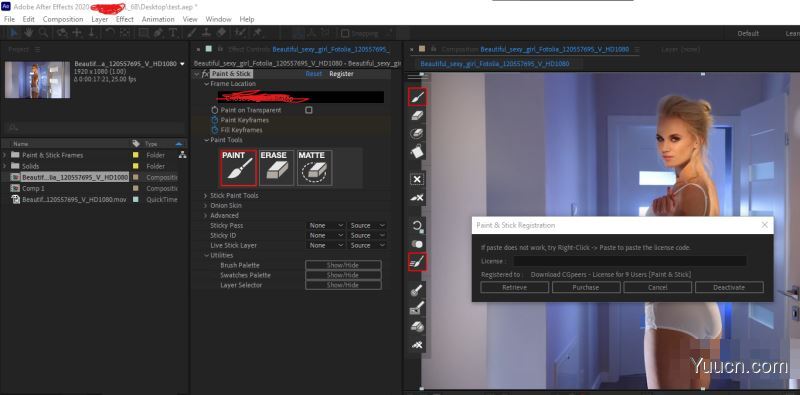Expand the Solids folder in Project panel
This screenshot has height=395, width=800.
coord(5,166)
